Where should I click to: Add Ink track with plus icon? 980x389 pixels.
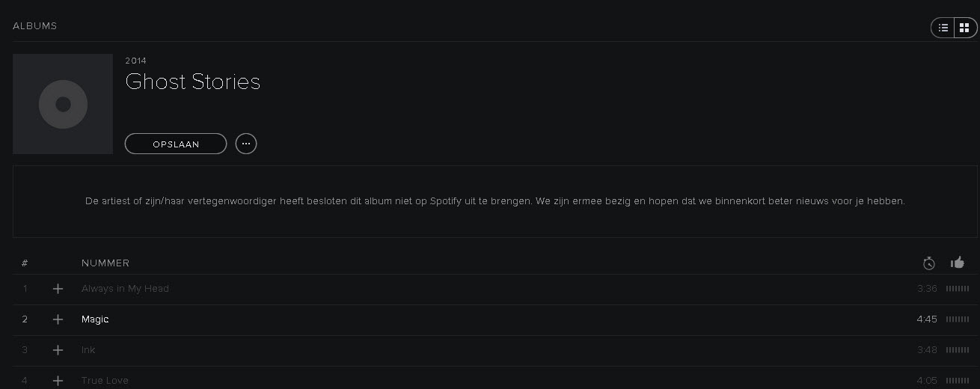click(x=58, y=350)
